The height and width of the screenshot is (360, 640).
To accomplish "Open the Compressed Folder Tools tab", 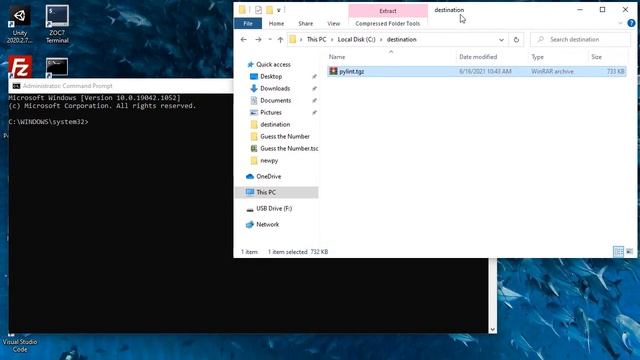I will [x=387, y=23].
